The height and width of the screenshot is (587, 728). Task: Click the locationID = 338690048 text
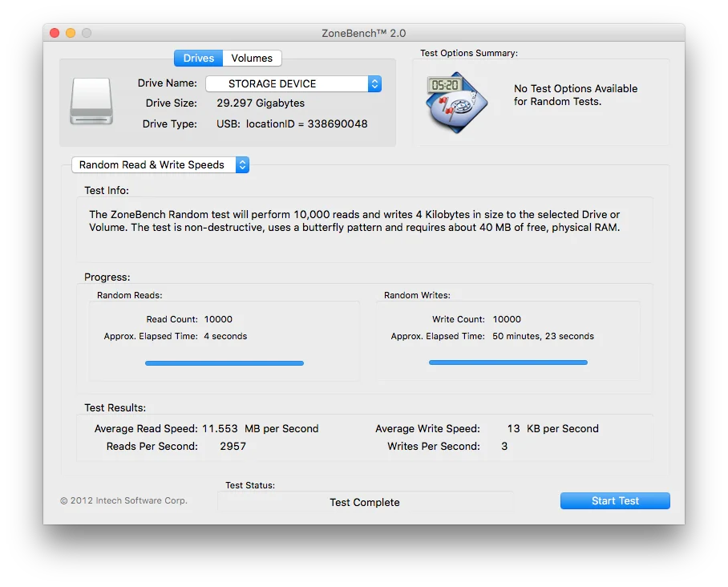tap(306, 124)
